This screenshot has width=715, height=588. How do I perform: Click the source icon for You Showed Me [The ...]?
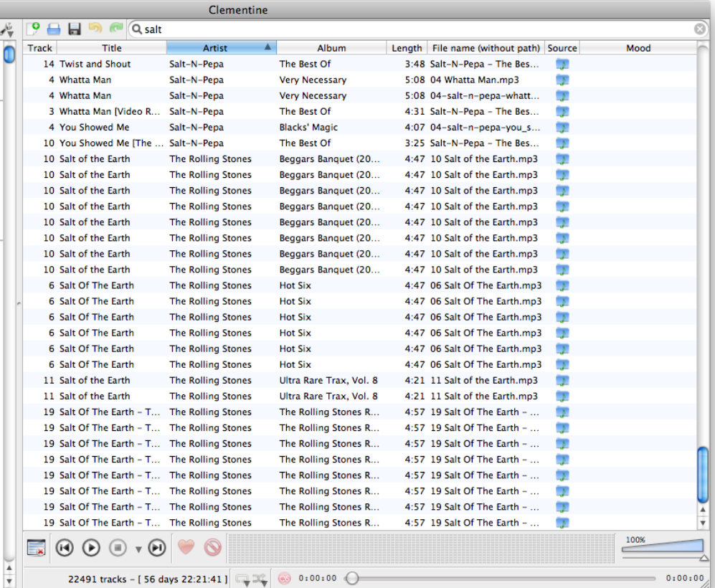click(x=562, y=143)
